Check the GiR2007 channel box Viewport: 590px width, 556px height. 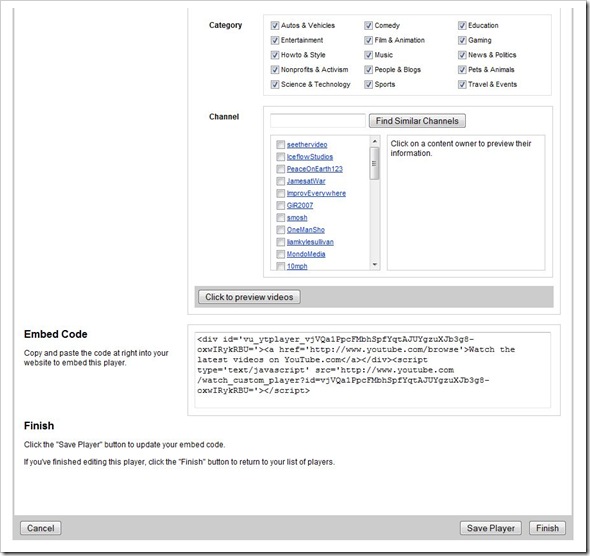[280, 205]
